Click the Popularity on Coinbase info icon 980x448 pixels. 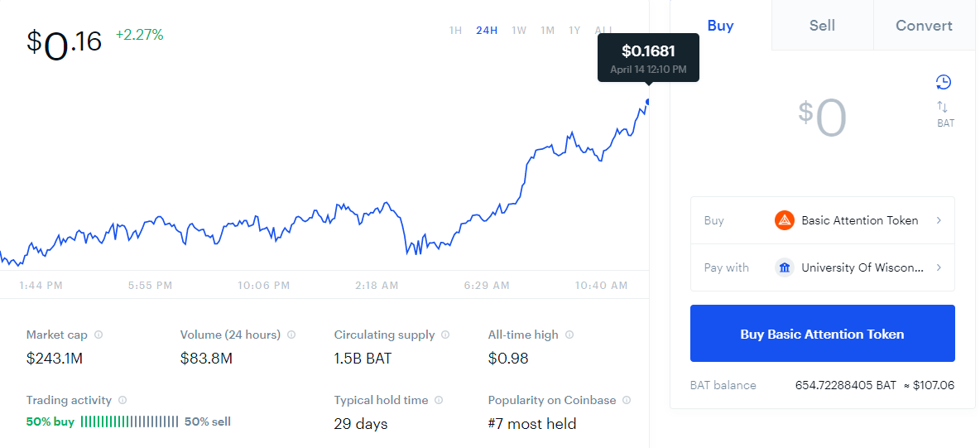(x=627, y=400)
